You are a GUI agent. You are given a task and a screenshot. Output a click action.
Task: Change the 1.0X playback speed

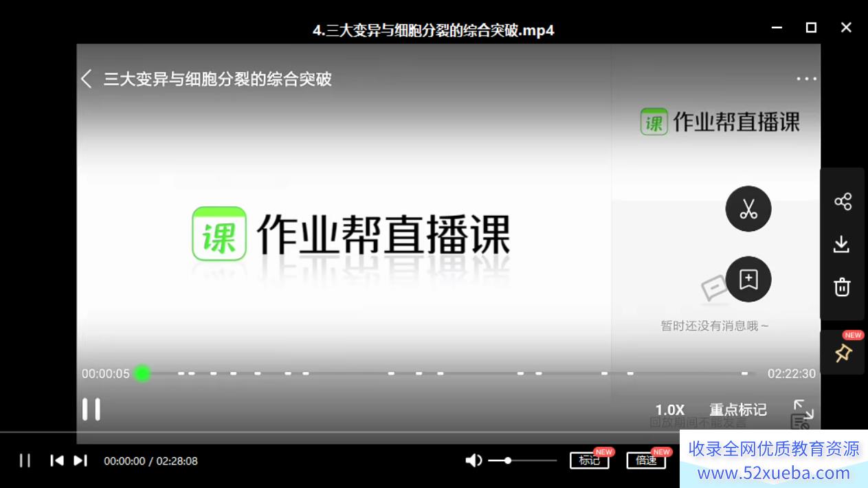[x=669, y=410]
